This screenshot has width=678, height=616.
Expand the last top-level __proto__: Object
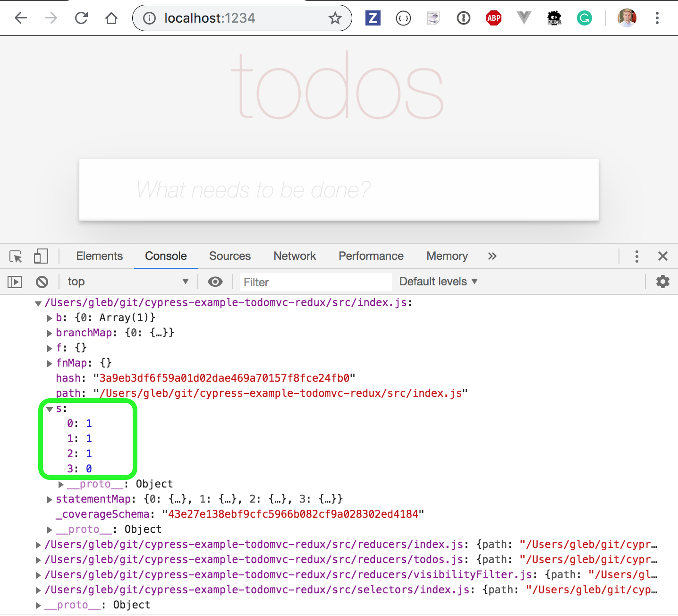[x=38, y=605]
